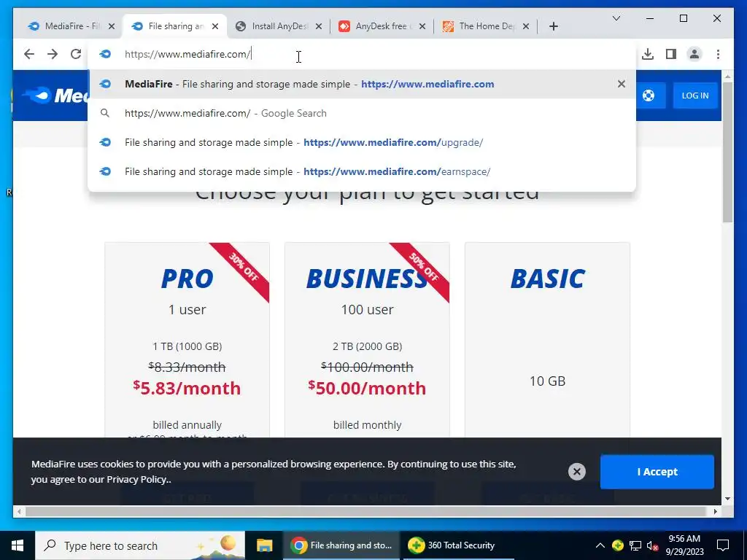Close the AnyDesk free tab
Viewport: 747px width, 560px height.
point(422,27)
